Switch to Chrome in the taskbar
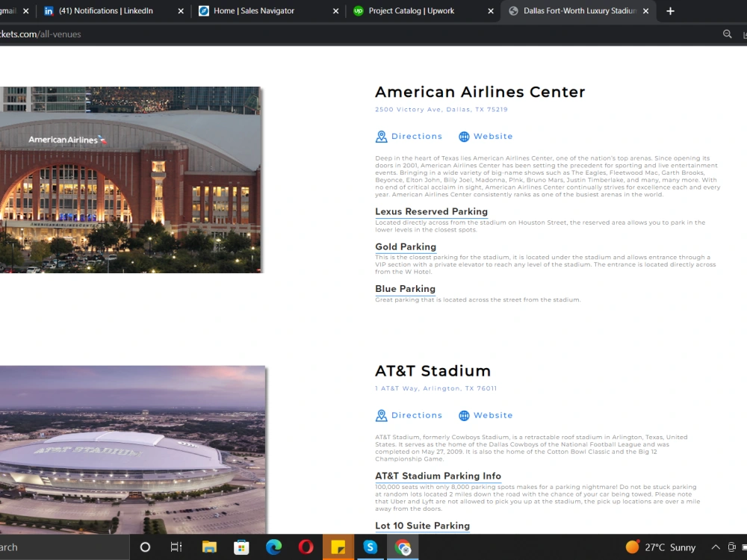 403,547
